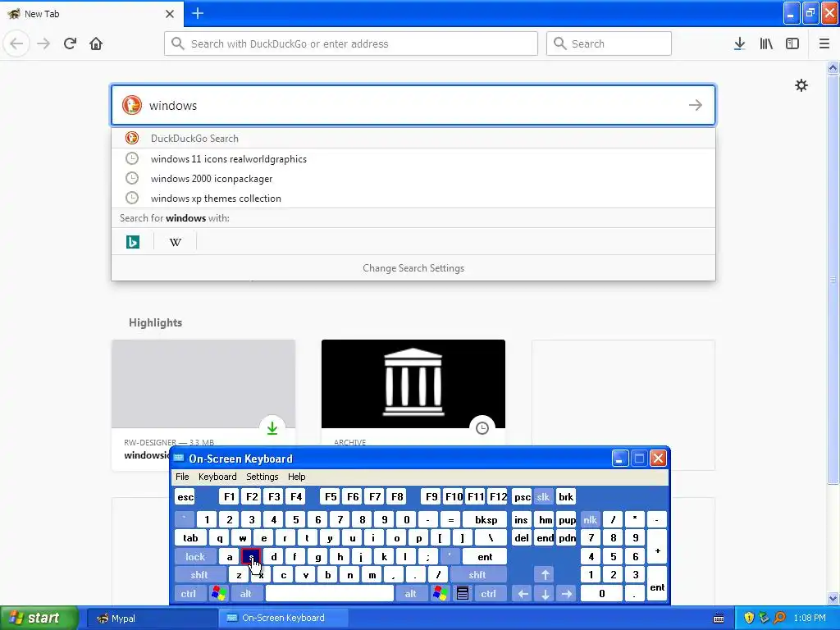Click the down arrow key on On-Screen Keyboard
Viewport: 840px width, 630px height.
tap(545, 593)
